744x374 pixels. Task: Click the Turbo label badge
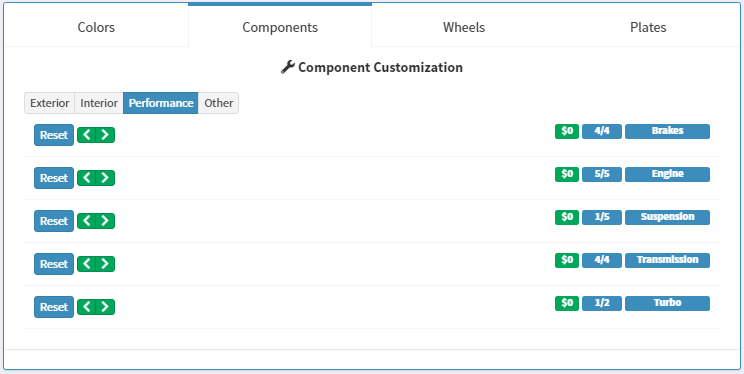click(x=667, y=303)
